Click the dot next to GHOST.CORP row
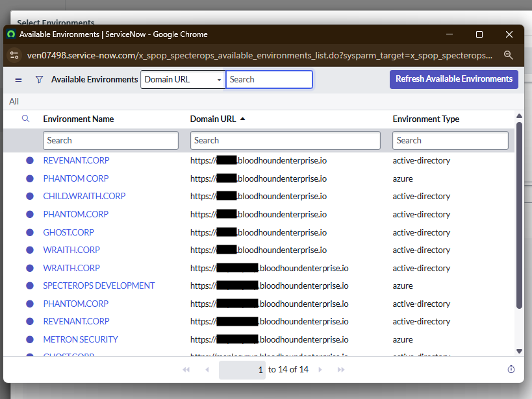Image resolution: width=532 pixels, height=399 pixels. point(30,232)
